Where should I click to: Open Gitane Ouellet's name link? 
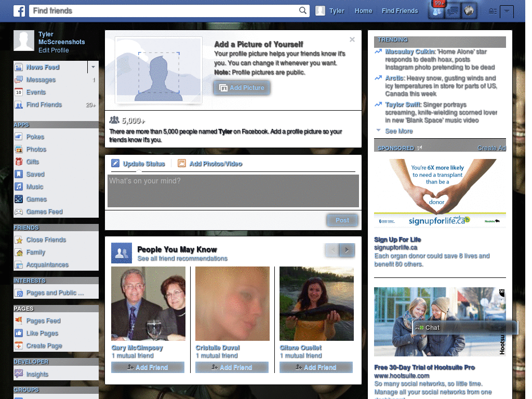coord(301,348)
